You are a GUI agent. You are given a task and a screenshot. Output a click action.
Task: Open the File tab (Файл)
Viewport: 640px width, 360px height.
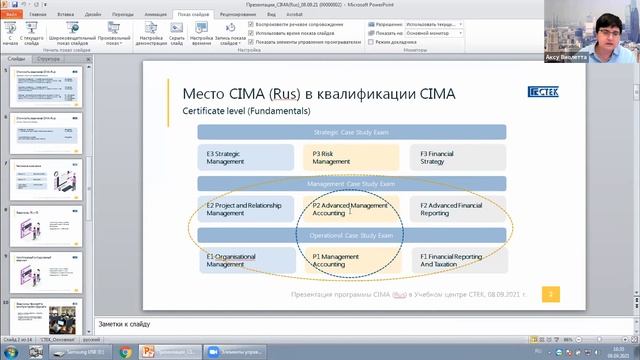tap(11, 14)
